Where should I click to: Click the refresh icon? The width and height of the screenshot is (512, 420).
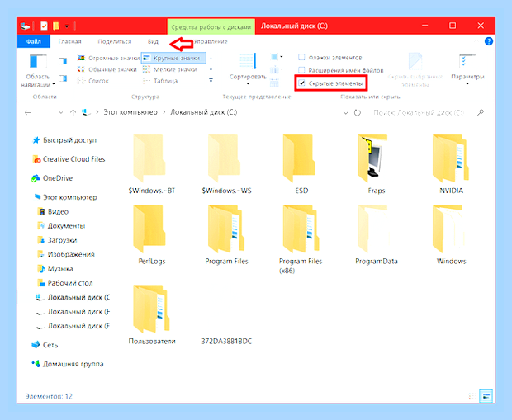pos(358,113)
